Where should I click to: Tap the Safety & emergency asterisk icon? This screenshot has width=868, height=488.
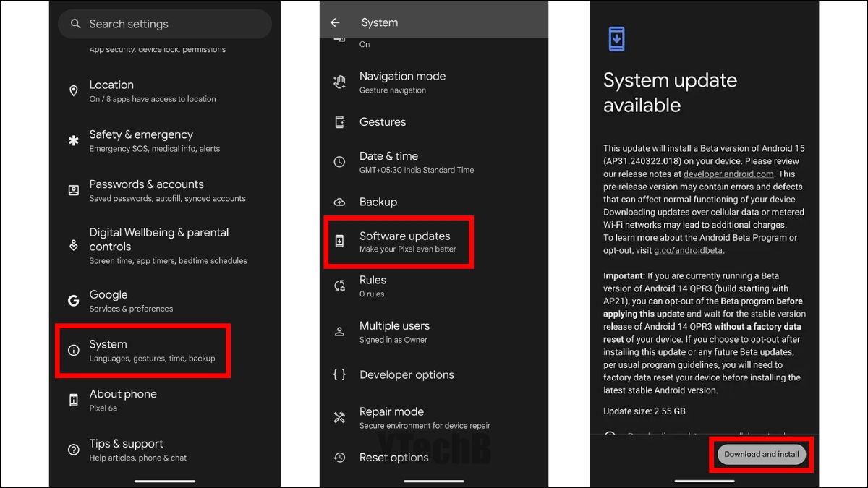[73, 140]
